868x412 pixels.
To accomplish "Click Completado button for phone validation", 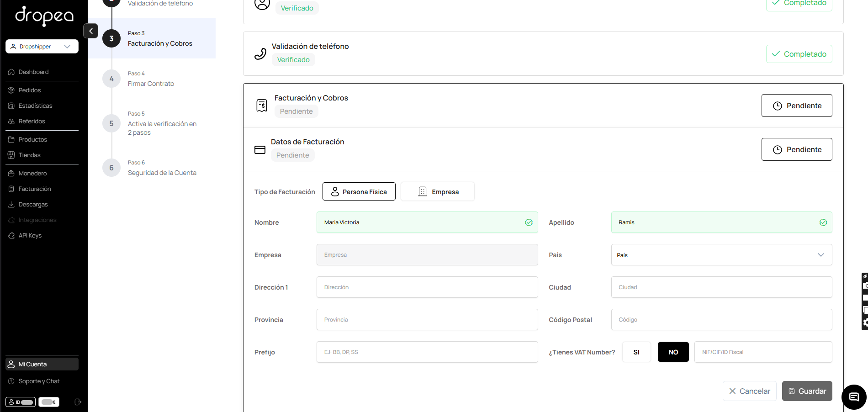I will pyautogui.click(x=799, y=54).
